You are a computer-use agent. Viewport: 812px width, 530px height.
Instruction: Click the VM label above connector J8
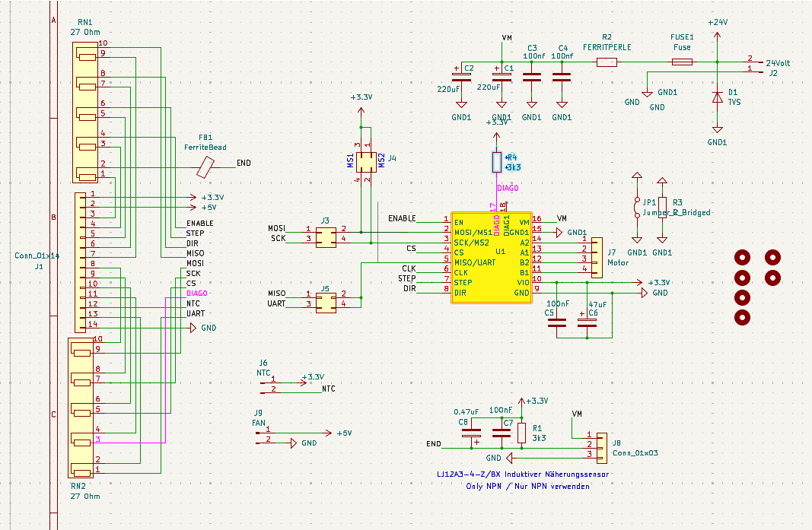tap(577, 414)
